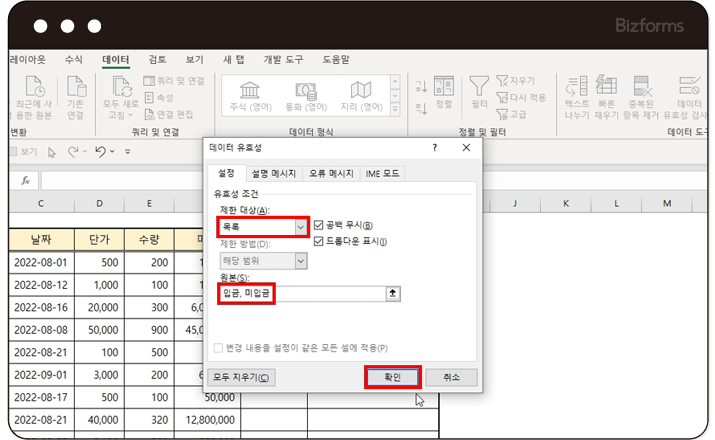Switch to the 개발 도구 ribbon tab
715x440 pixels.
283,60
